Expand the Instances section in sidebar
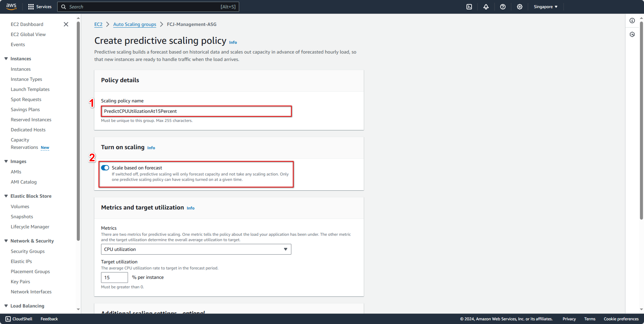Viewport: 644px width, 324px height. click(x=21, y=58)
